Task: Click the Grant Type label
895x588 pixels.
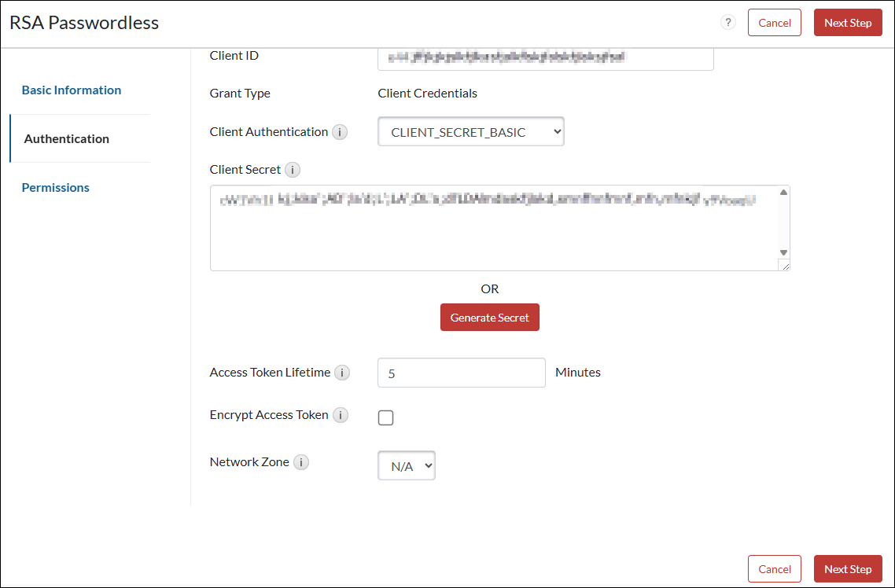Action: click(x=240, y=94)
